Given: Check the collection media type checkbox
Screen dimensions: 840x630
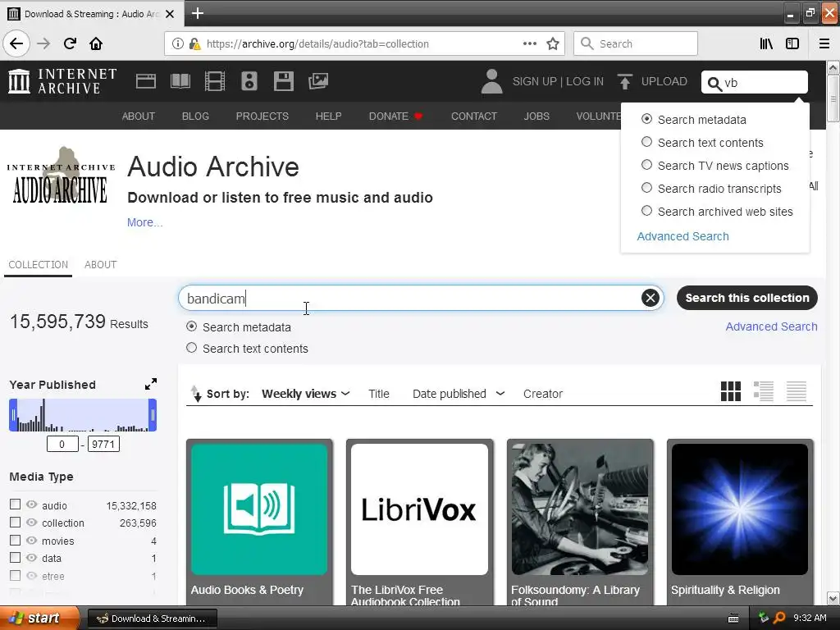Looking at the screenshot, I should [x=15, y=523].
